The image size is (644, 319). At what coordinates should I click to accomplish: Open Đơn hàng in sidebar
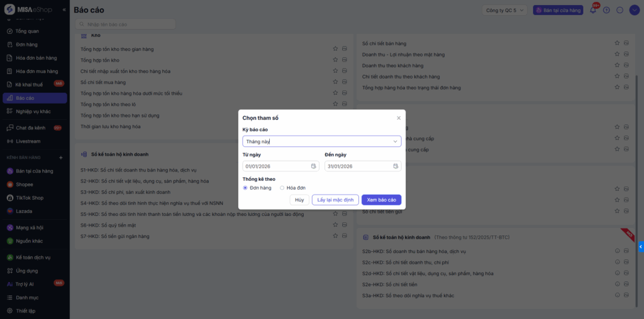pyautogui.click(x=35, y=45)
